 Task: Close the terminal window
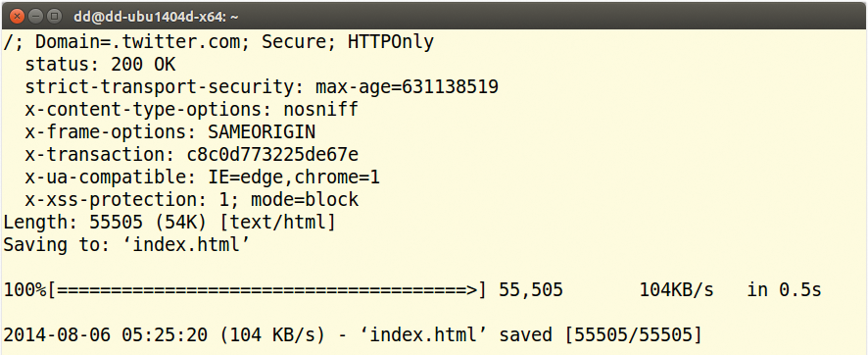coord(18,17)
